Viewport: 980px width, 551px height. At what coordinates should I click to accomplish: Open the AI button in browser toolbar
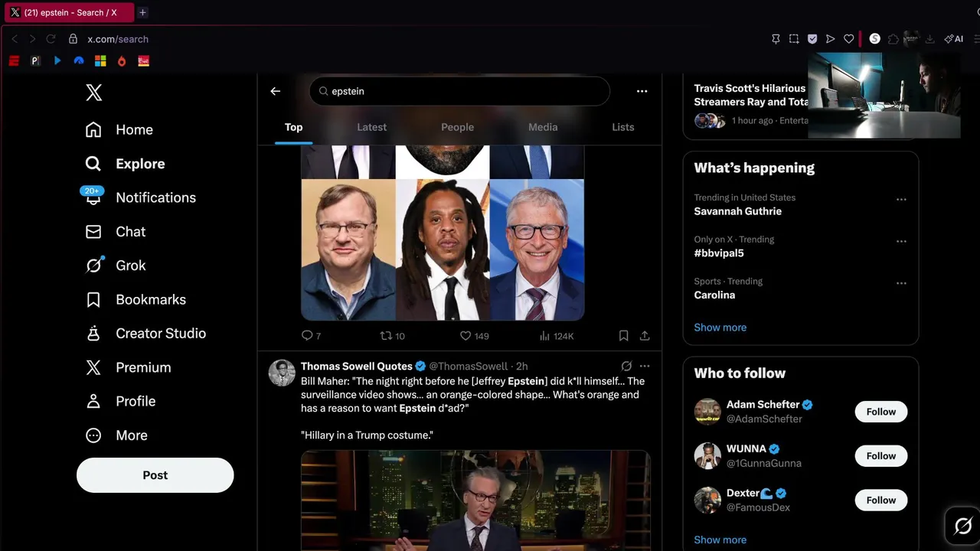click(953, 39)
